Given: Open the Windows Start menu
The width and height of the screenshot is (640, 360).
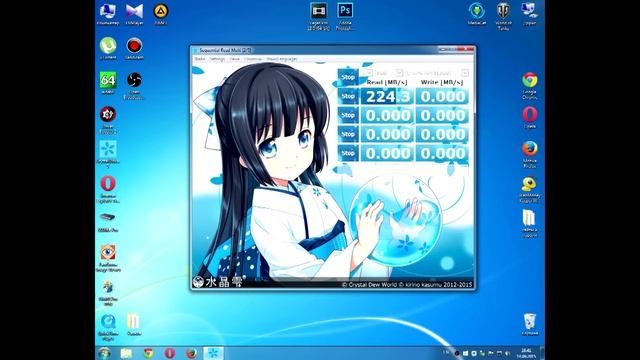Looking at the screenshot, I should click(x=104, y=353).
